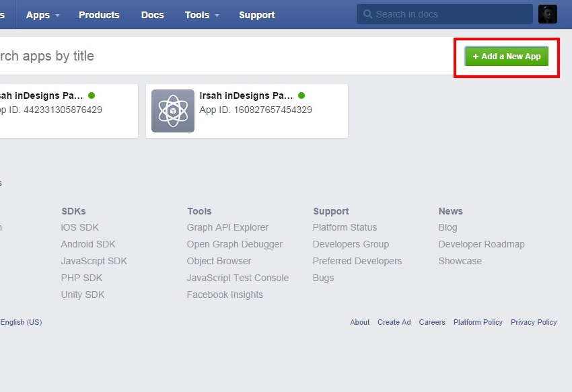Open the Object Browser link

pos(219,261)
